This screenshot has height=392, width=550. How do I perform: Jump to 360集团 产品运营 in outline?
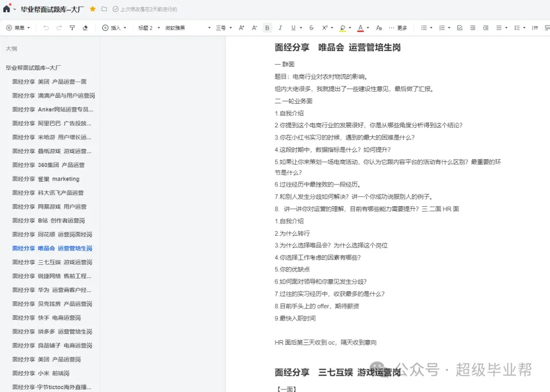[x=48, y=165]
